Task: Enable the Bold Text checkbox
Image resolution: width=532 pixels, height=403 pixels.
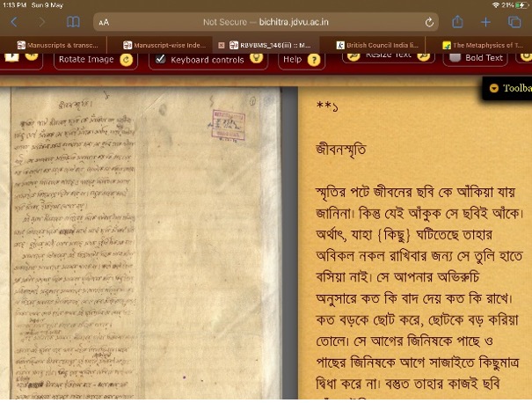Action: [455, 58]
